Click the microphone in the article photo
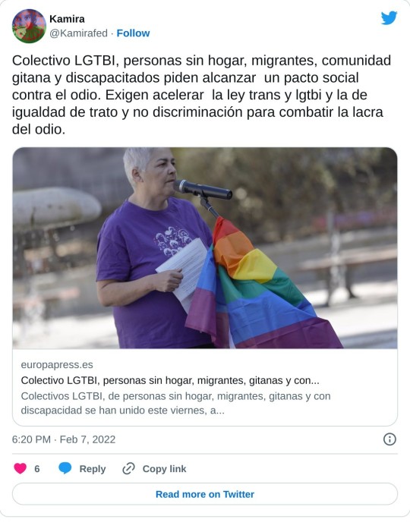The width and height of the screenshot is (410, 532). [203, 189]
